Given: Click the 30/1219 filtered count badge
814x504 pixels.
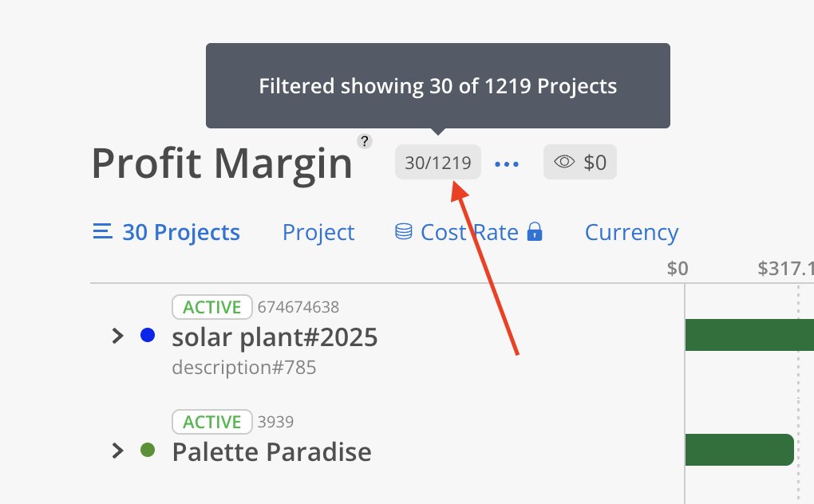Looking at the screenshot, I should pyautogui.click(x=438, y=163).
